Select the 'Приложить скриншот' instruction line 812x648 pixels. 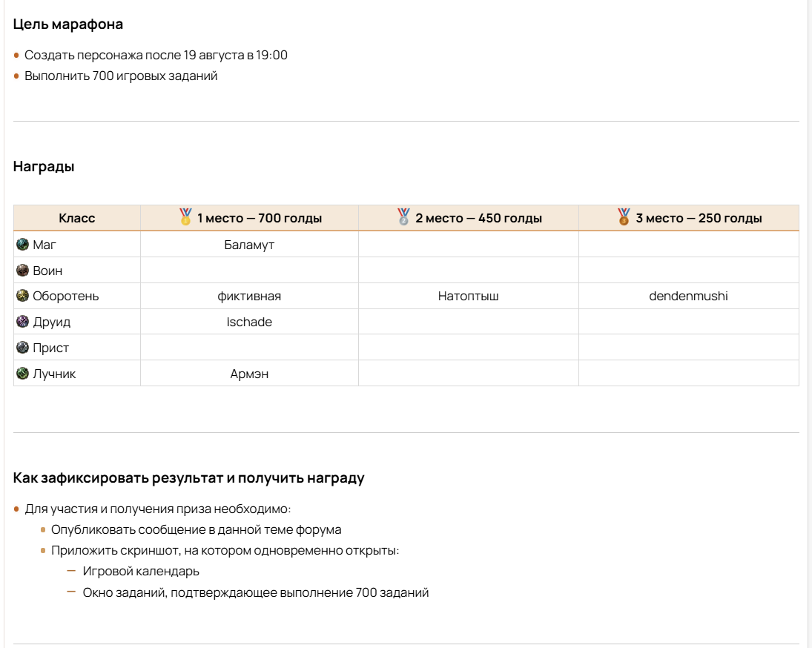pyautogui.click(x=225, y=550)
